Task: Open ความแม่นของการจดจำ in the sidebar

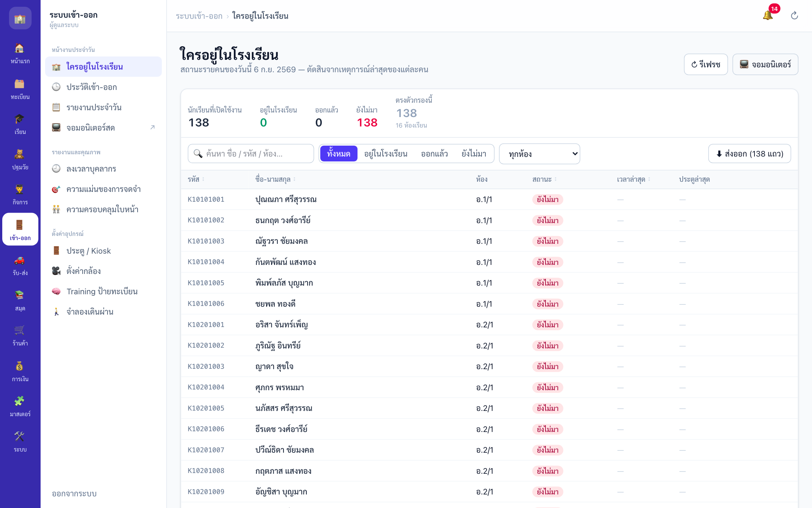Action: pyautogui.click(x=103, y=189)
